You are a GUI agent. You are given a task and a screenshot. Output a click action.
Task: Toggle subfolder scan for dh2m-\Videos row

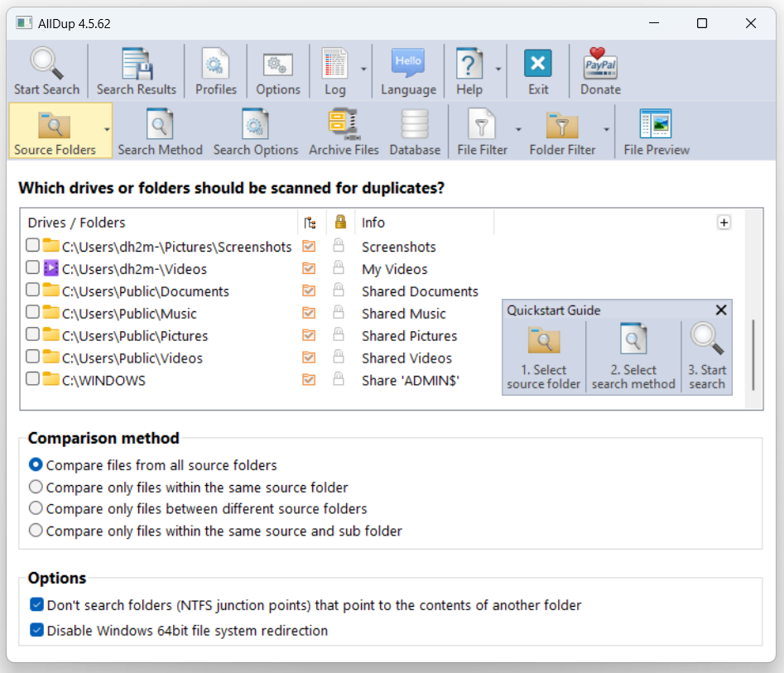click(309, 268)
